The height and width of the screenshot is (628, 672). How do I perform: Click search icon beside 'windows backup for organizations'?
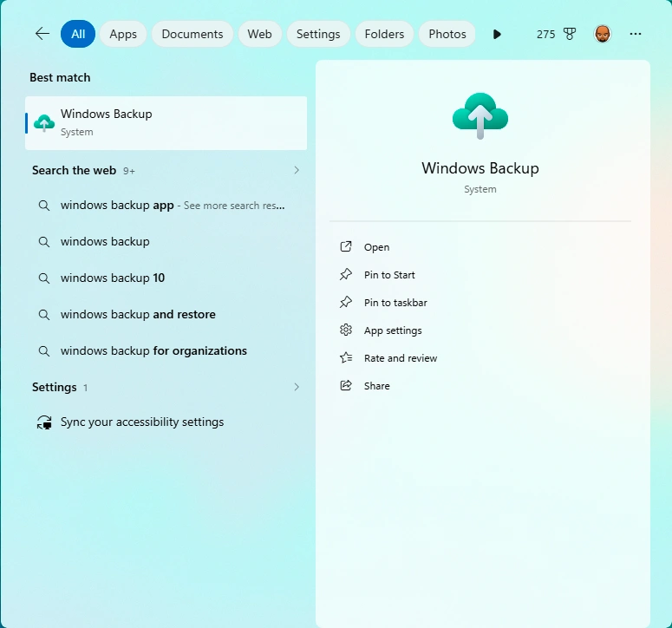[43, 351]
